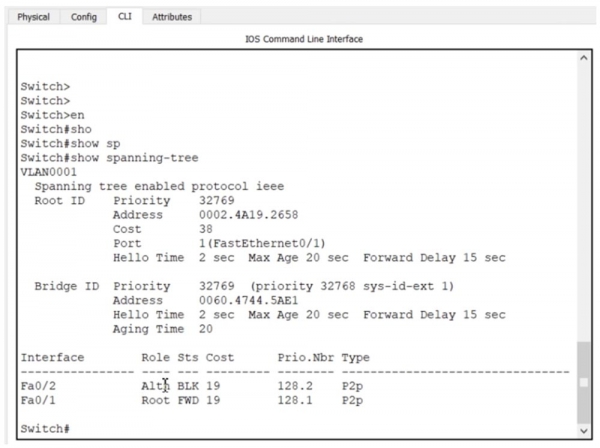Click the root Cost value 38
Screen dimensions: 600x448
[x=206, y=228]
